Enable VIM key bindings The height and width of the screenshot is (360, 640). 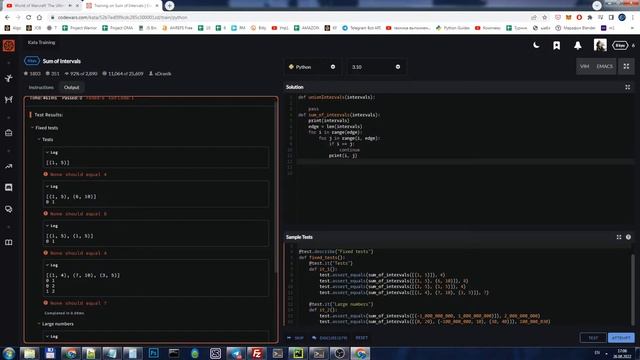click(584, 67)
